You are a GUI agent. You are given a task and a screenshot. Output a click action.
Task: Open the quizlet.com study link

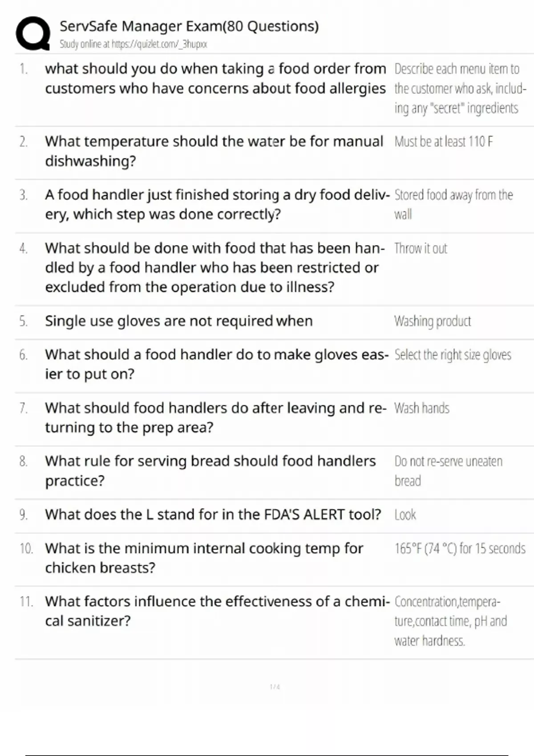(x=133, y=44)
